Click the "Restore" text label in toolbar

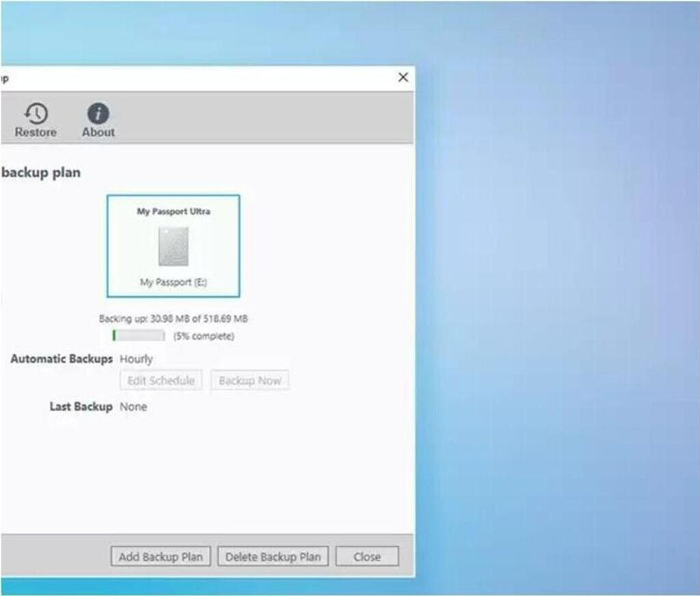[36, 133]
